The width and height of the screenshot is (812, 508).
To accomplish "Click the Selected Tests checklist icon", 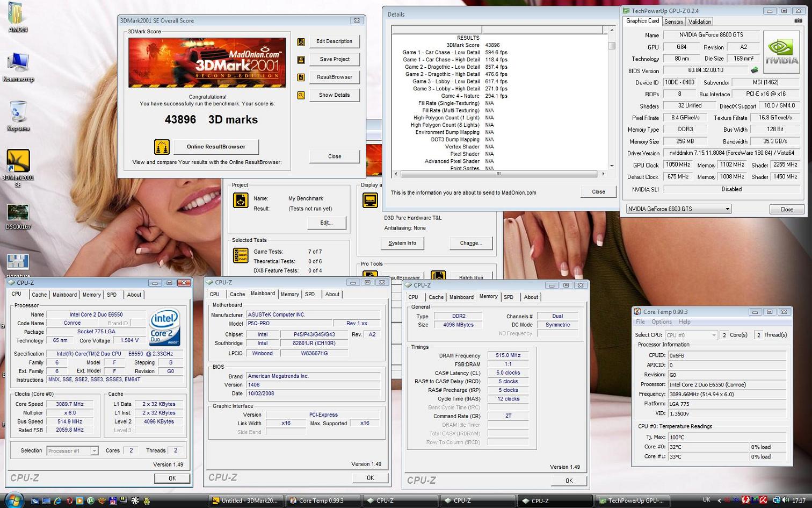I will [240, 255].
